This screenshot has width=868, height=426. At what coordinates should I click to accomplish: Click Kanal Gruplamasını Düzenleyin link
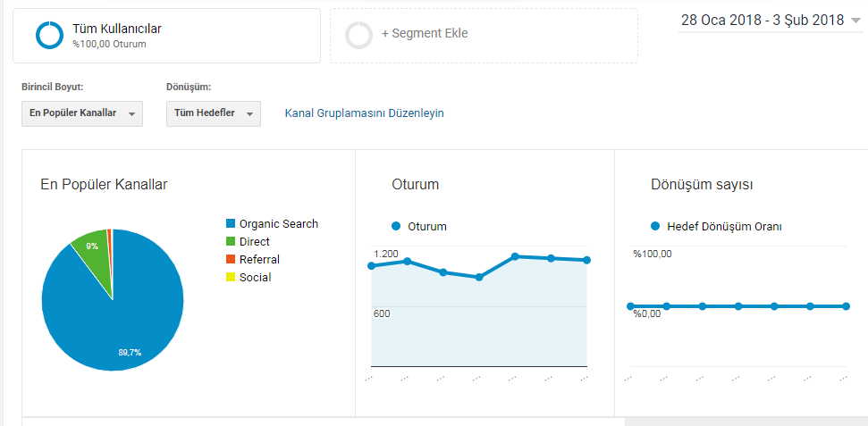click(364, 113)
